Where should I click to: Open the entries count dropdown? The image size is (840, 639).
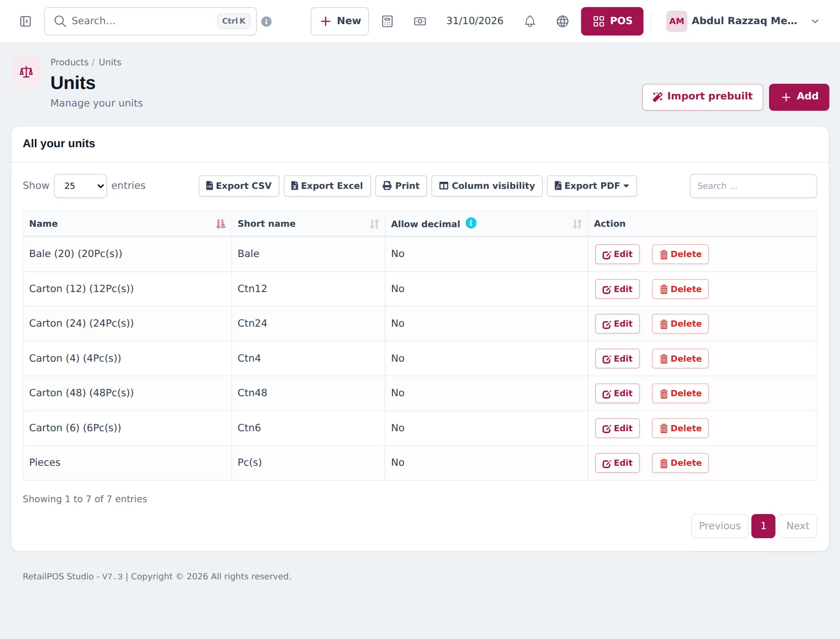pyautogui.click(x=80, y=186)
